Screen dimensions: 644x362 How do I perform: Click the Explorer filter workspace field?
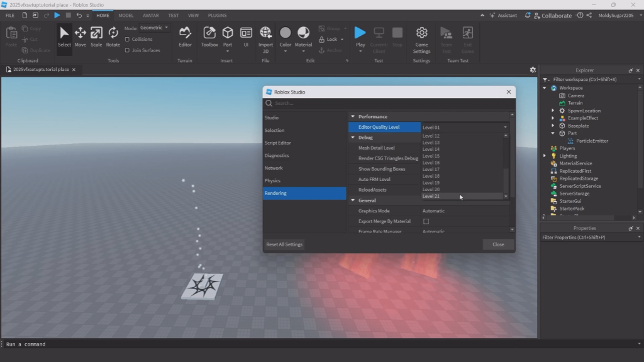tap(591, 80)
